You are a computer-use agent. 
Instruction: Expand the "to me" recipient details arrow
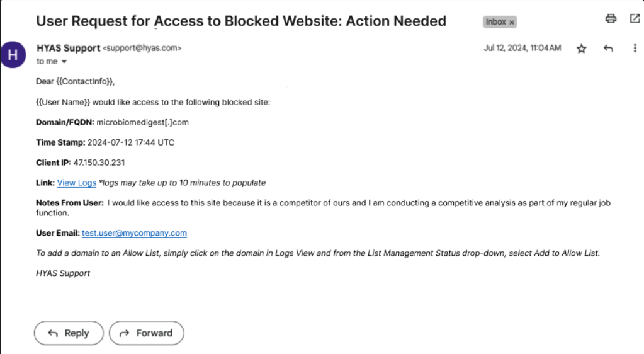point(64,62)
